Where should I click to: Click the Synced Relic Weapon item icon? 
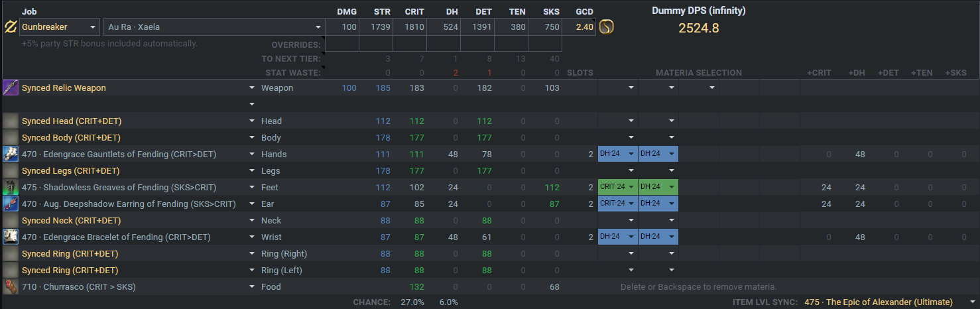click(10, 88)
